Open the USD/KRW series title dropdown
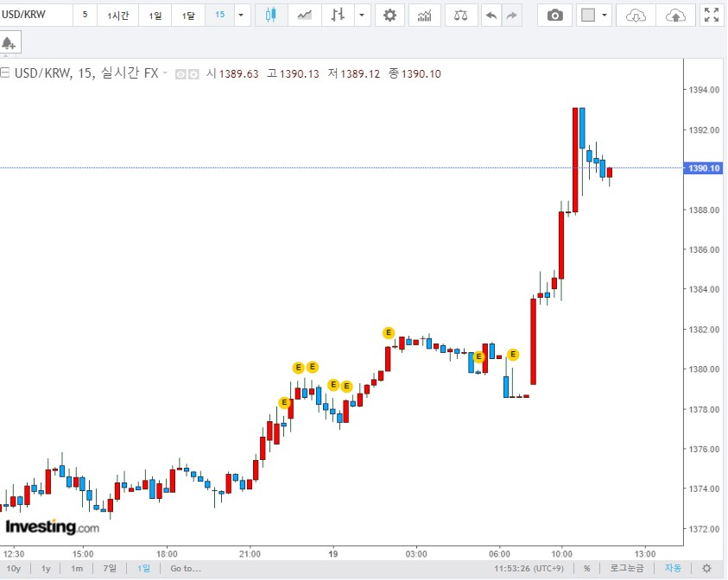This screenshot has width=728, height=580. pos(165,73)
